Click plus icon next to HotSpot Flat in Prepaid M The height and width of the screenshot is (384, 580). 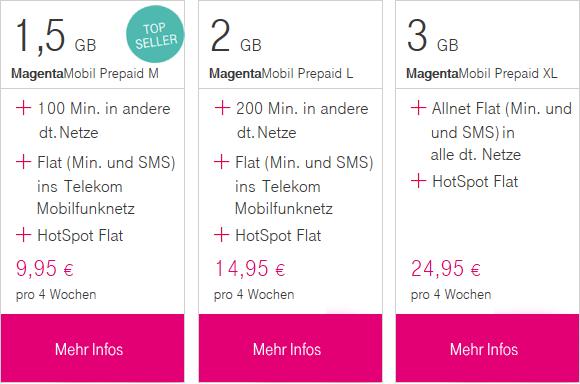click(23, 235)
